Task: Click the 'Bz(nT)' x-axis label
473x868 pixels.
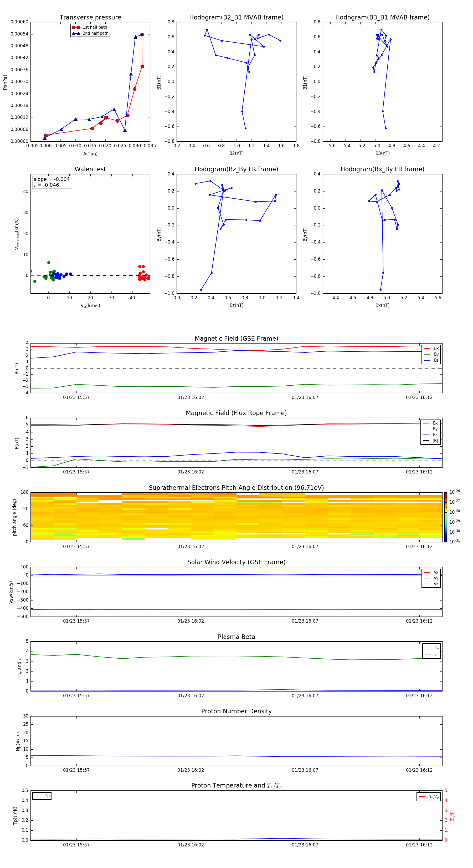Action: 236,305
